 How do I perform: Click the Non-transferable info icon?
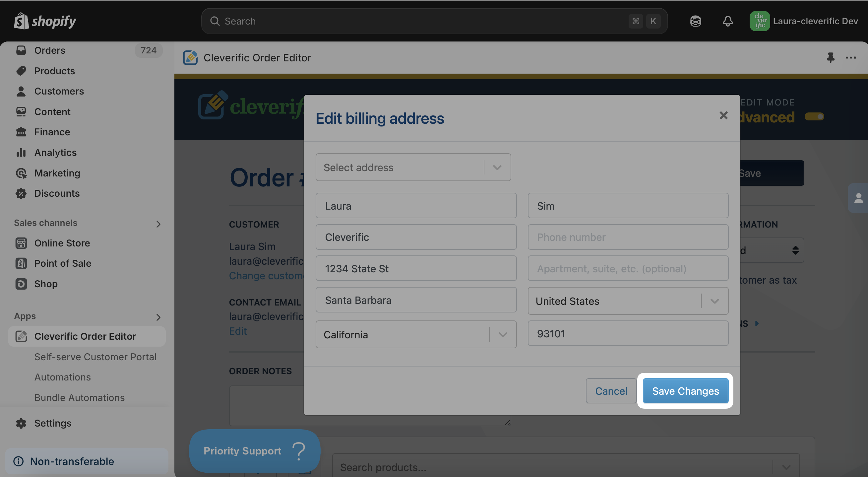[19, 461]
